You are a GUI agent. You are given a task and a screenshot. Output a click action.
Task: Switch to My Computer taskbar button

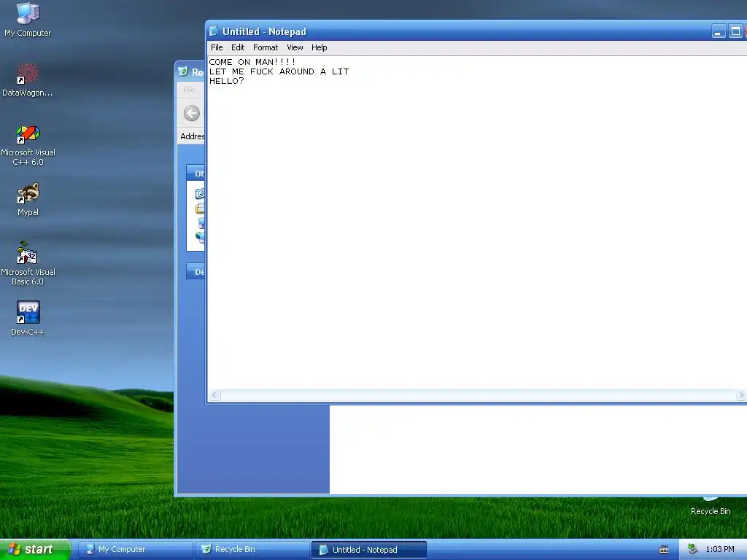point(135,550)
